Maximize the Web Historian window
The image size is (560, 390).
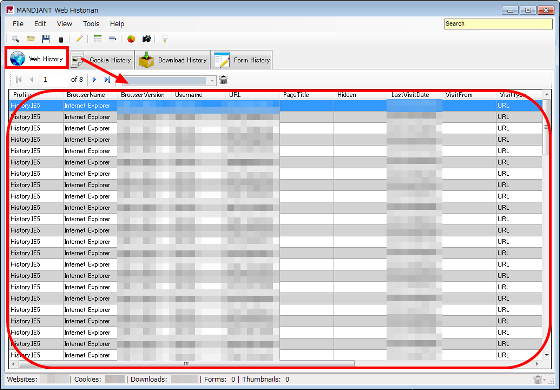528,10
